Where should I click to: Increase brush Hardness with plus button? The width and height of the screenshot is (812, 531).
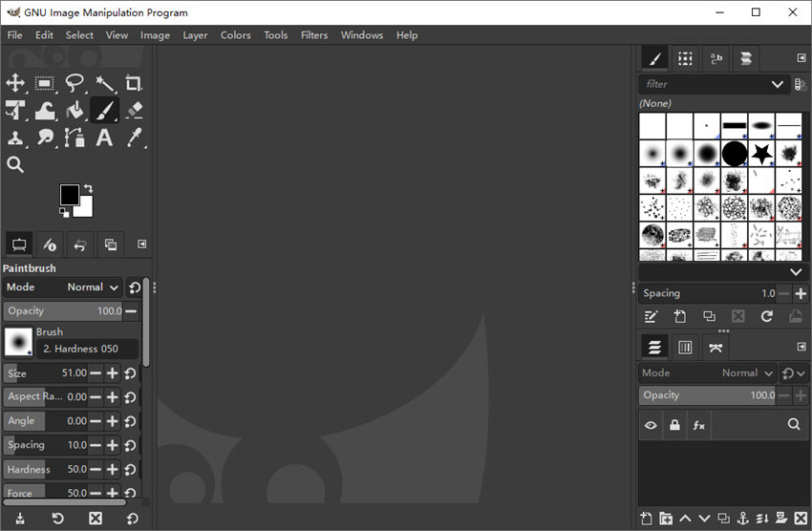(x=113, y=470)
